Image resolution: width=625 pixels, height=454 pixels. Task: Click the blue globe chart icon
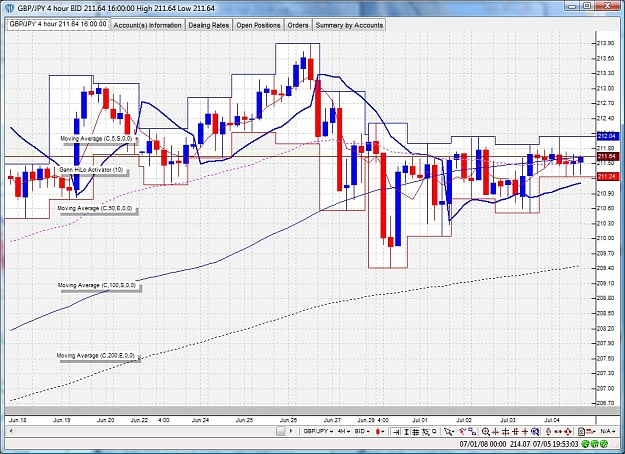click(535, 431)
